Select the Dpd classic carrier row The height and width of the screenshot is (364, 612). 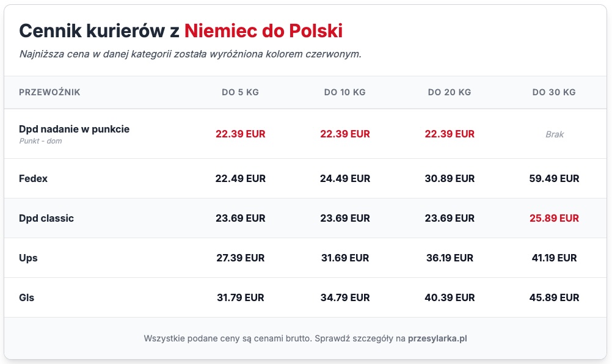pyautogui.click(x=46, y=218)
